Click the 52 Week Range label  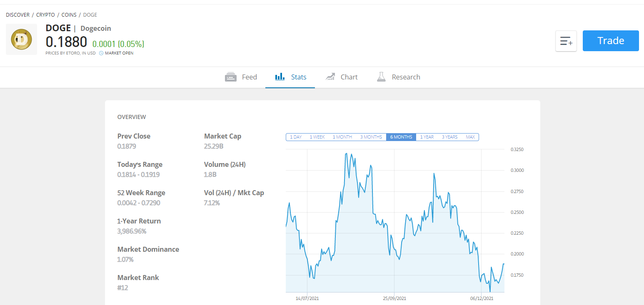(x=141, y=193)
